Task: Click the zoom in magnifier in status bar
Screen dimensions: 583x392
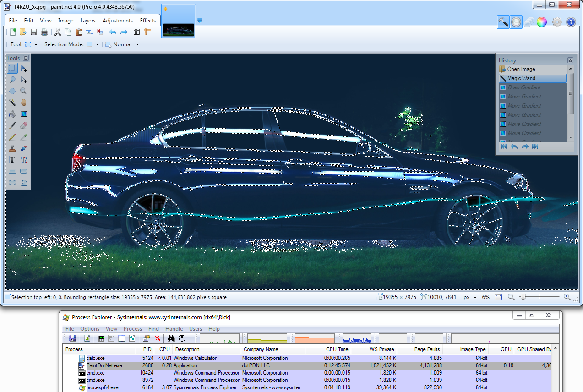Action: click(567, 297)
